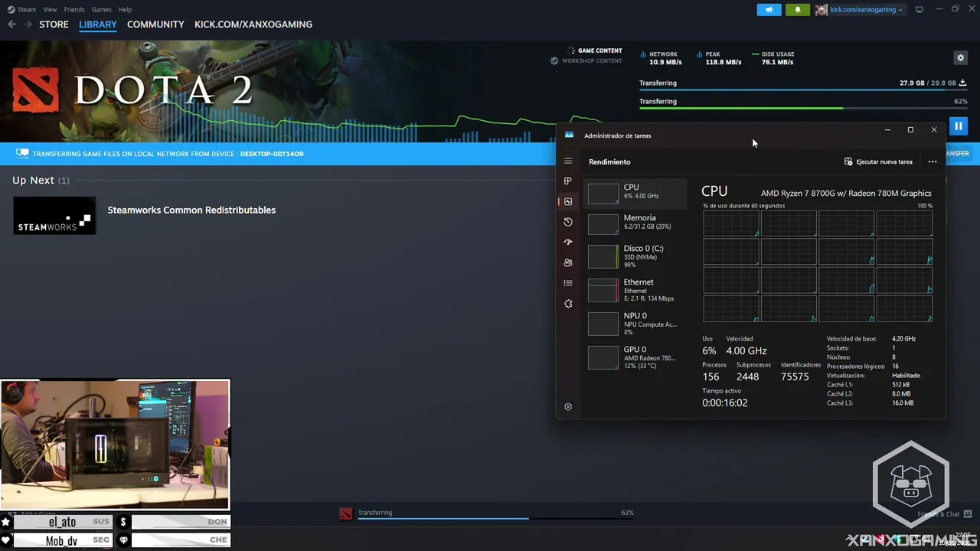Viewport: 980px width, 551px height.
Task: Open KICK.COM/XANXOGAMING profile tab
Action: point(253,24)
